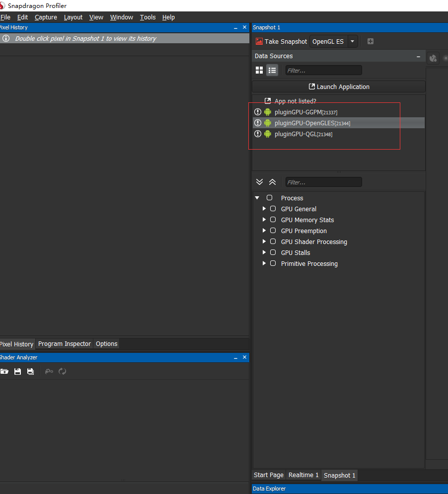Screen dimensions: 448x494
Task: Collapse all metrics with double-up chevron
Action: [x=272, y=182]
